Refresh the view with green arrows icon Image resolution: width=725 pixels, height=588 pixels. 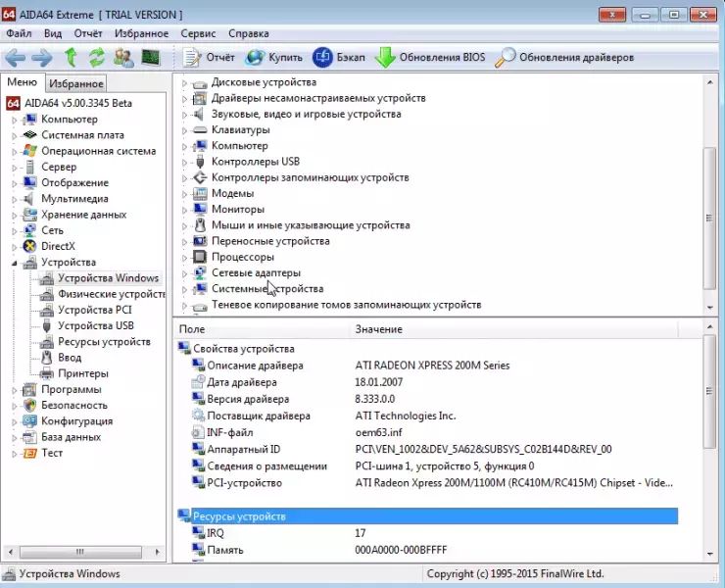pos(97,58)
